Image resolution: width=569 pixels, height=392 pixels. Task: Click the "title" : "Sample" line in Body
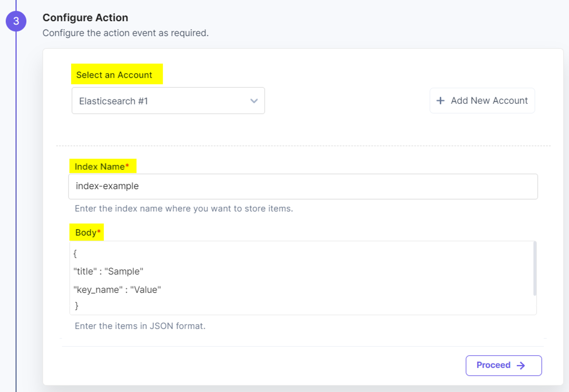click(x=108, y=271)
